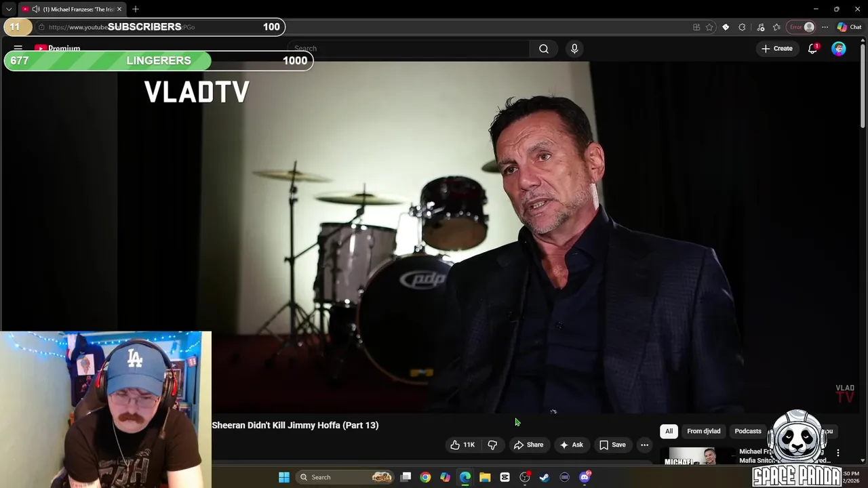Open options menu for Michael Franzese suggested video
The height and width of the screenshot is (488, 868).
(x=838, y=453)
